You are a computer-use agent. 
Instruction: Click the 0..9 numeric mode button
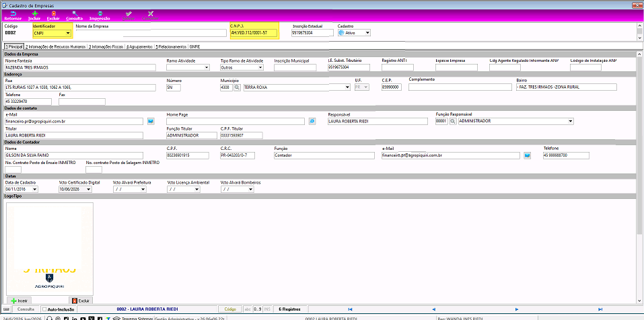tap(258, 309)
